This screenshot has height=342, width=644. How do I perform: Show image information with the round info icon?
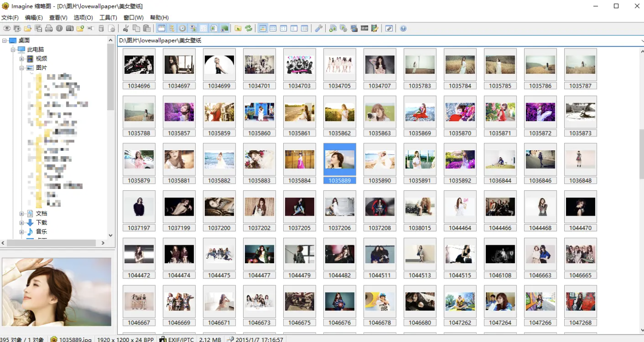pos(59,29)
